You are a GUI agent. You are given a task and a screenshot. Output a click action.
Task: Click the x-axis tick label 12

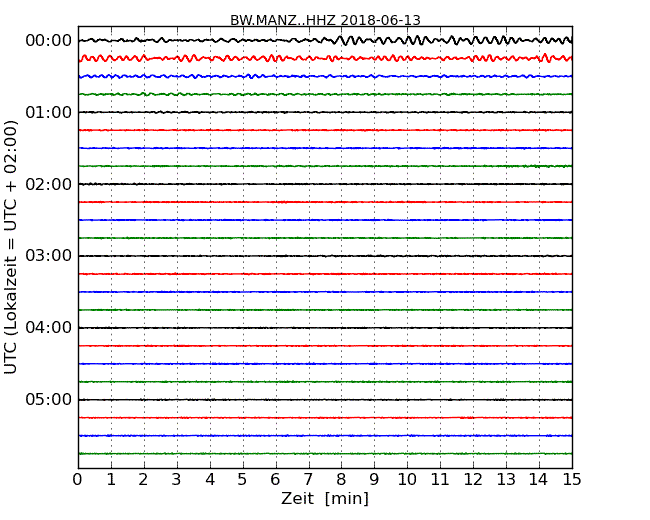[473, 480]
